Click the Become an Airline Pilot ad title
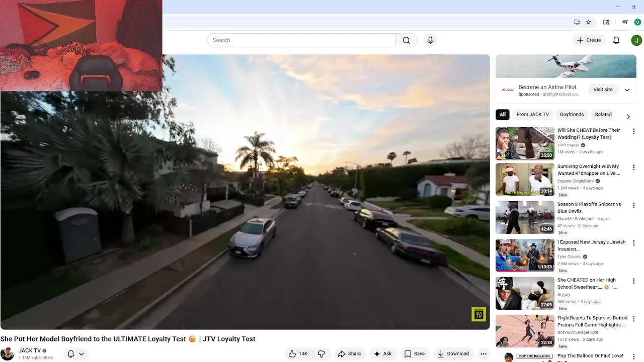Screen dimensions: 644x362 (x=547, y=87)
